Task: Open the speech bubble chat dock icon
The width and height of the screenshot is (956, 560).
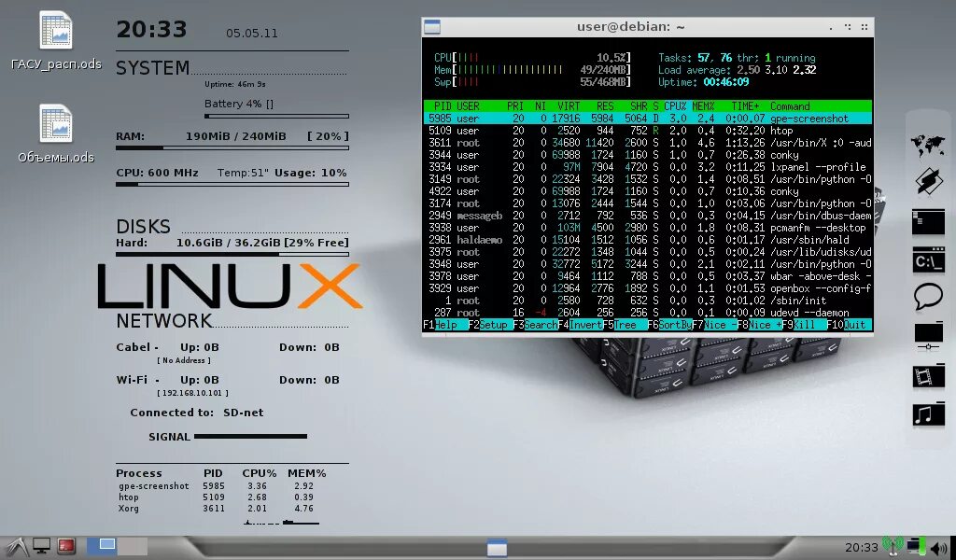Action: click(x=928, y=298)
